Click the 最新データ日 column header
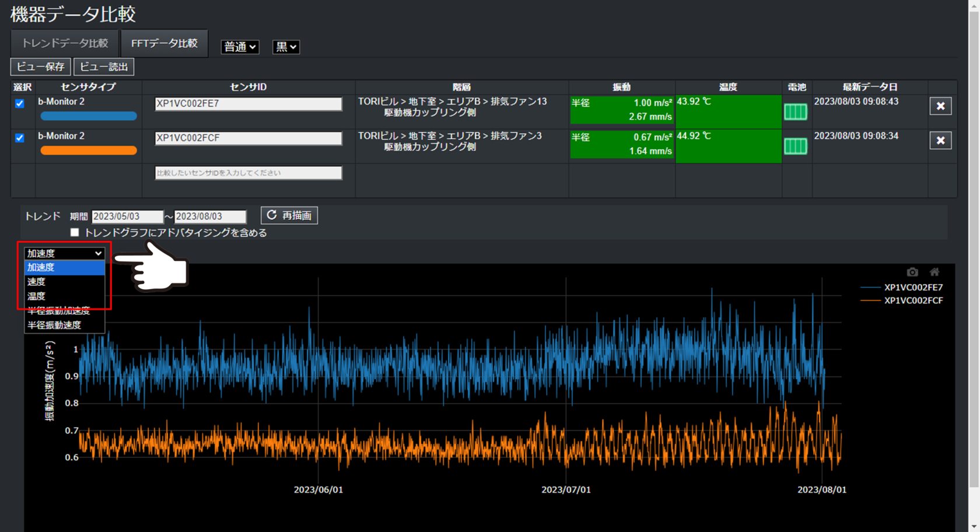 (870, 87)
